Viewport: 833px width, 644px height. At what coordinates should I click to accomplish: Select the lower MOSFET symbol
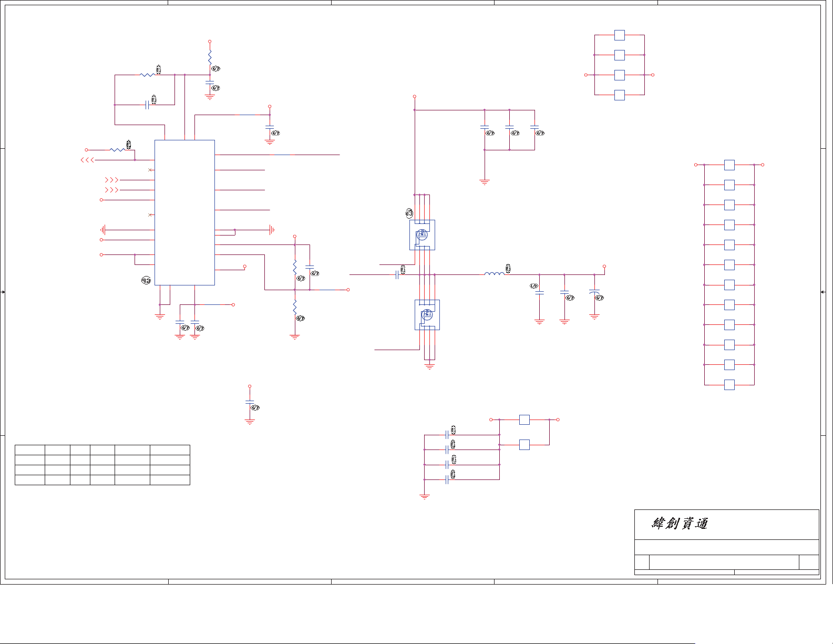click(x=427, y=315)
